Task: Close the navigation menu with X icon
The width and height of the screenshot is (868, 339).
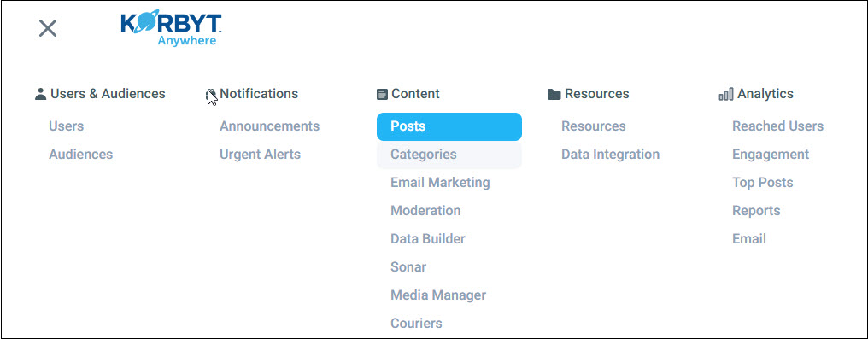Action: [x=48, y=28]
